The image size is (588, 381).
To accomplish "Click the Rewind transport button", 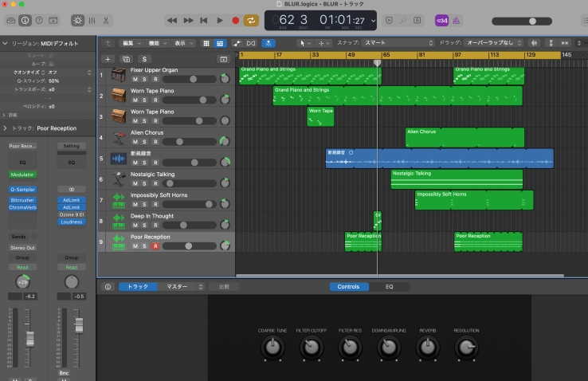I will (173, 20).
